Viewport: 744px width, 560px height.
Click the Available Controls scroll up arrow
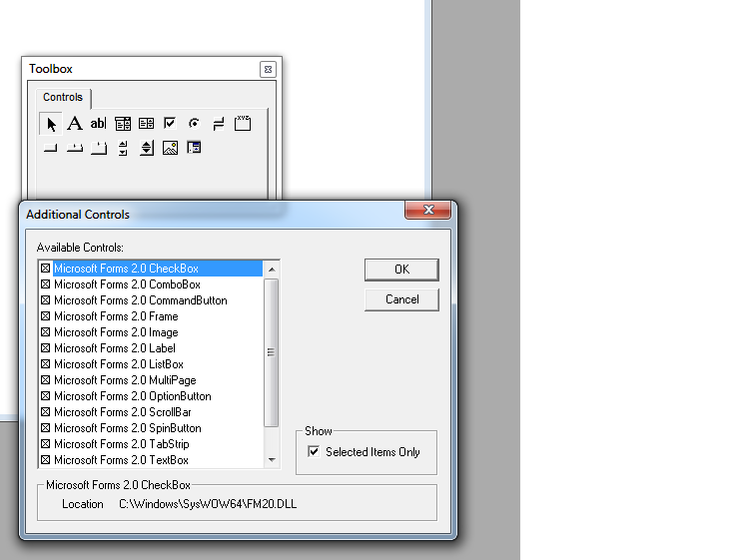point(272,270)
